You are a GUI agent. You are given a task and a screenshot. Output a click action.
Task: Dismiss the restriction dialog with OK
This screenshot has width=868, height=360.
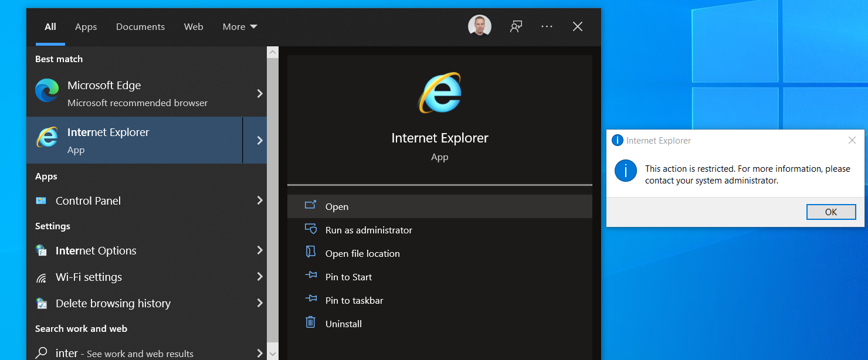tap(831, 212)
